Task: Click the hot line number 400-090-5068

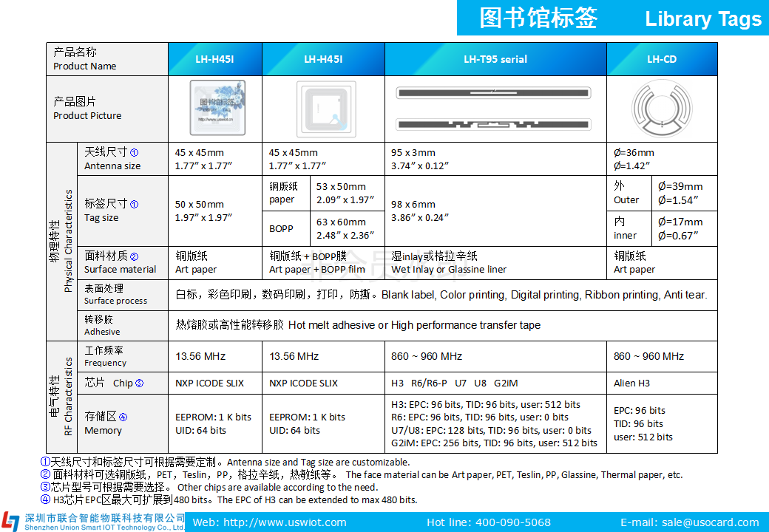Action: point(513,522)
